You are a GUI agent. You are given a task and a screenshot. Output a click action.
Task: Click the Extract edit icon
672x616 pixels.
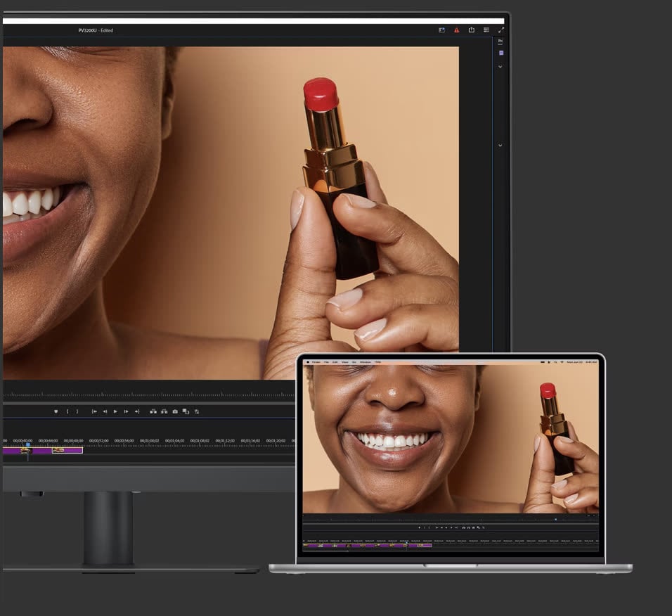point(164,411)
